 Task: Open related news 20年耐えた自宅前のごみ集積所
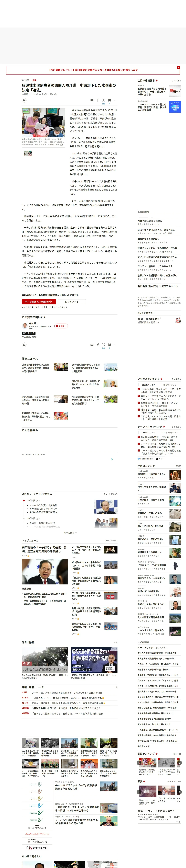tap(86, 368)
